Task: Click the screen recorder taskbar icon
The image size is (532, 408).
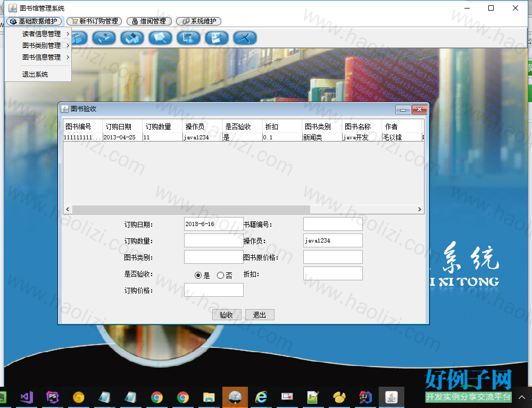Action: (287, 397)
